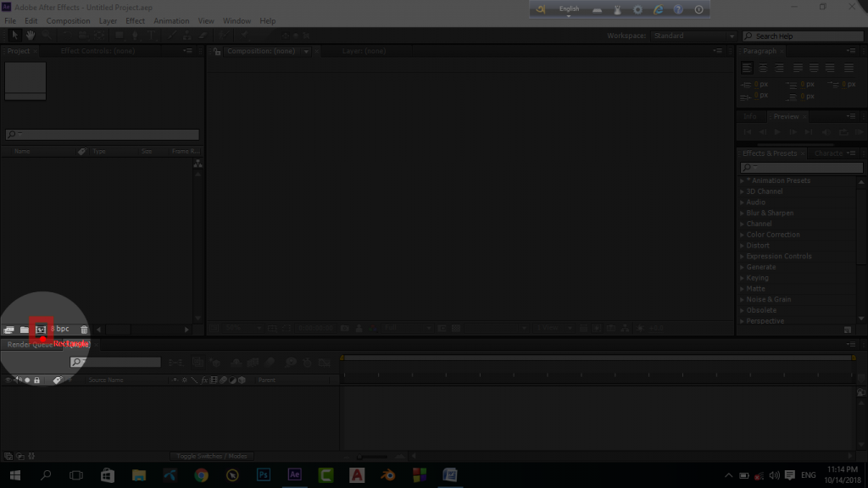Expand Keying effects category

pos(743,278)
